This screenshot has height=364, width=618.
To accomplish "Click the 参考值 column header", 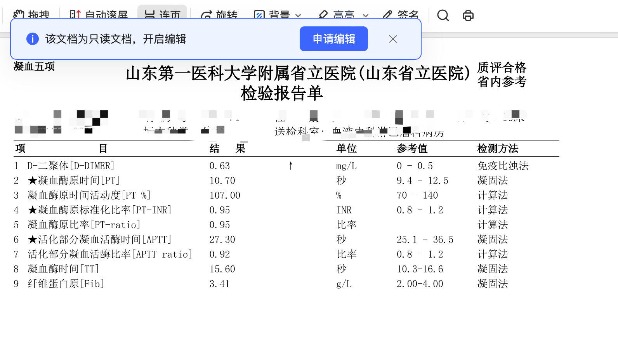I will (412, 148).
